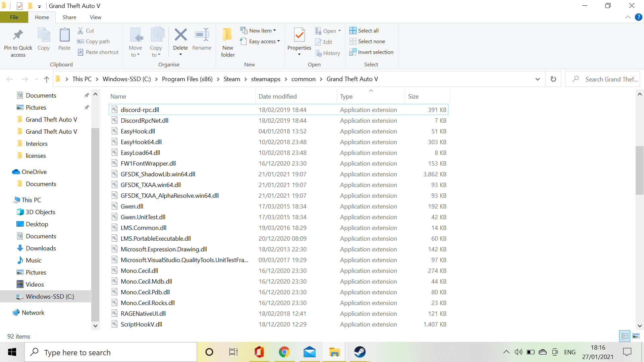Open the Properties icon in the ribbon
Image resolution: width=644 pixels, height=362 pixels.
(x=299, y=35)
